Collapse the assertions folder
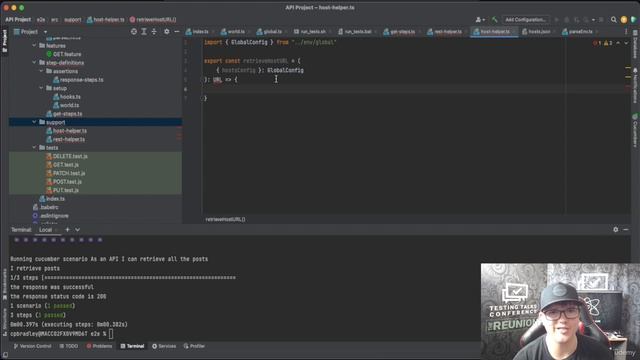 coord(41,71)
